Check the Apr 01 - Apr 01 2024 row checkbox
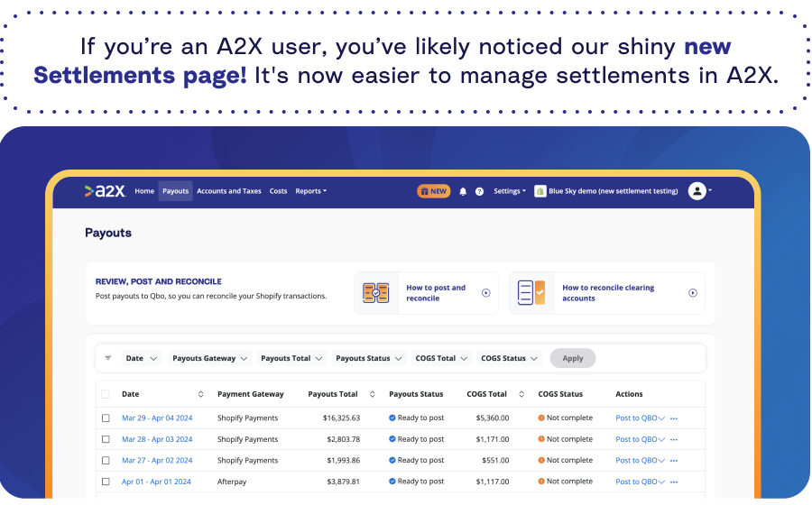 coord(106,482)
